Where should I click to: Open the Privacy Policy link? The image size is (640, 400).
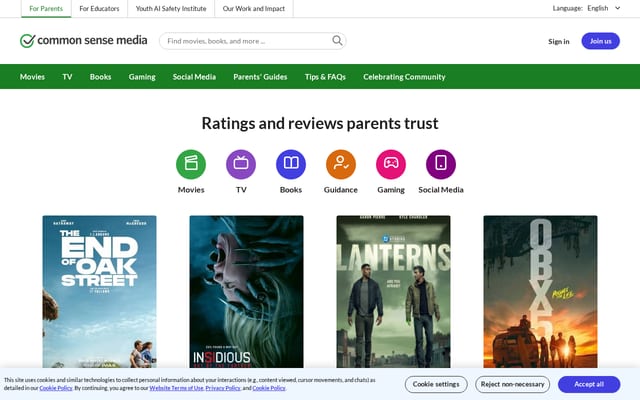coord(223,388)
